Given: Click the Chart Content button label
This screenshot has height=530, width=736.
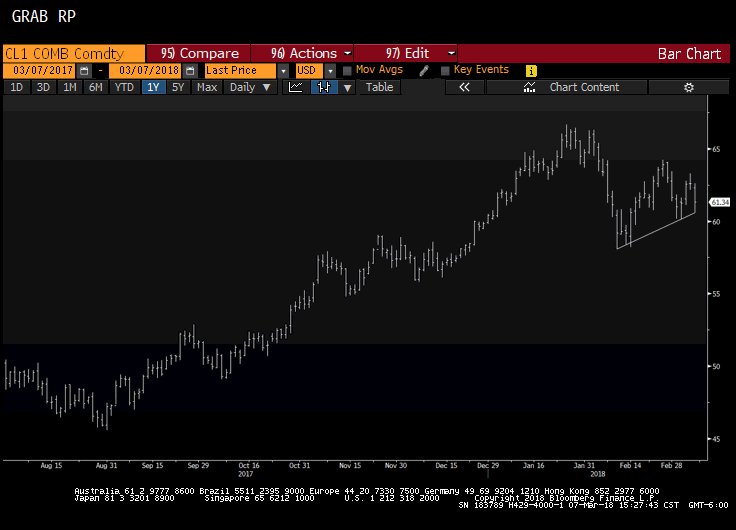Looking at the screenshot, I should 584,87.
